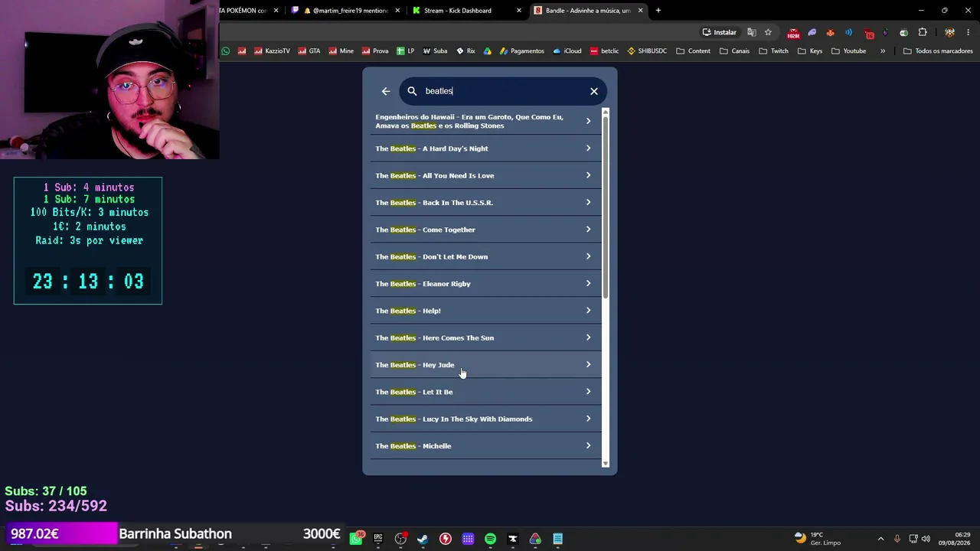Open chevron on A Hard Day's Night row
Viewport: 980px width, 551px height.
[x=588, y=148]
